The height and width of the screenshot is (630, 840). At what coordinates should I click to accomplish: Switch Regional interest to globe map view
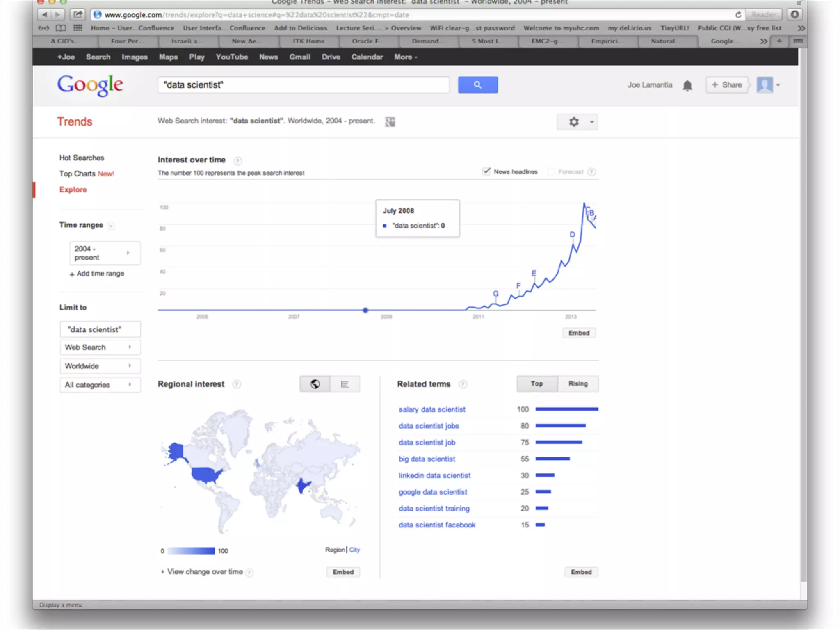click(315, 384)
